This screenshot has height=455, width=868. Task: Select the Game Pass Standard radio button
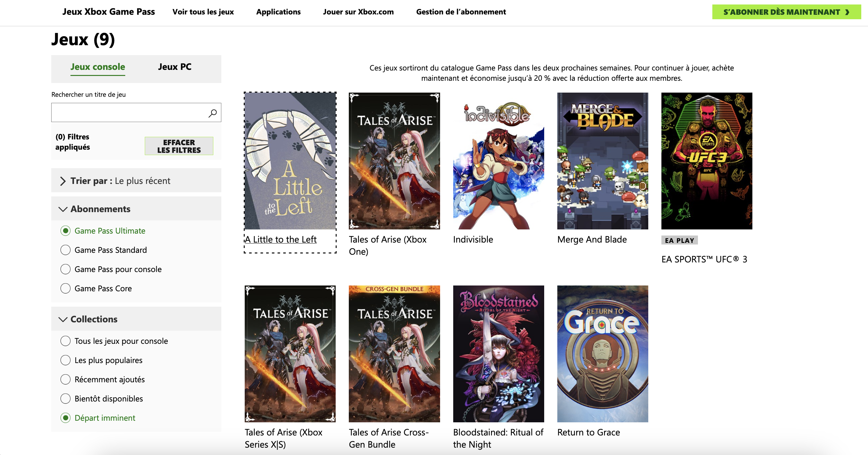pos(65,250)
